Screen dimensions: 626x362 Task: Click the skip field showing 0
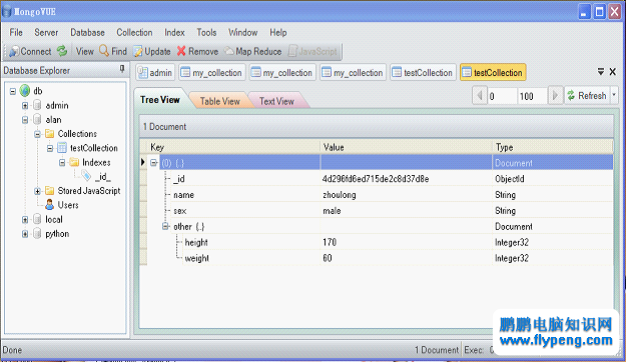502,96
